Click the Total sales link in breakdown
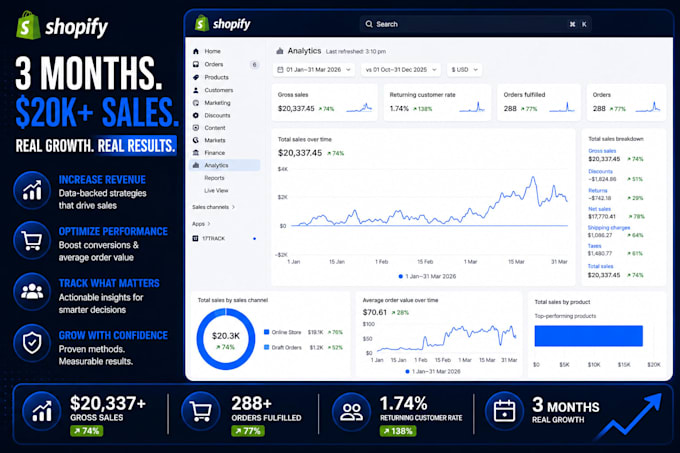The width and height of the screenshot is (680, 453). point(600,266)
